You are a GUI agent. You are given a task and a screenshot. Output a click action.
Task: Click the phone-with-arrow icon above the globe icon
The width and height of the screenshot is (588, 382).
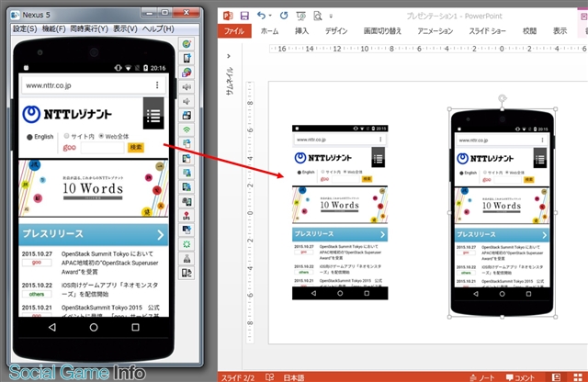tap(187, 58)
